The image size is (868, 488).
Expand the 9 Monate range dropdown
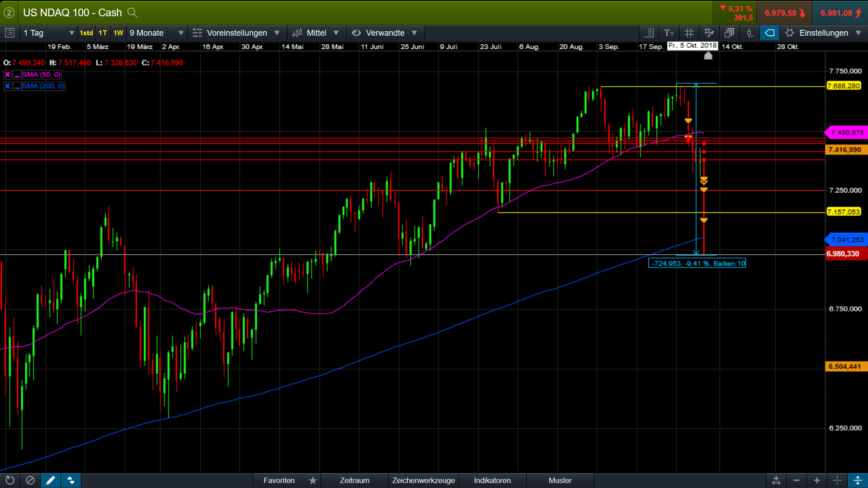tap(156, 33)
